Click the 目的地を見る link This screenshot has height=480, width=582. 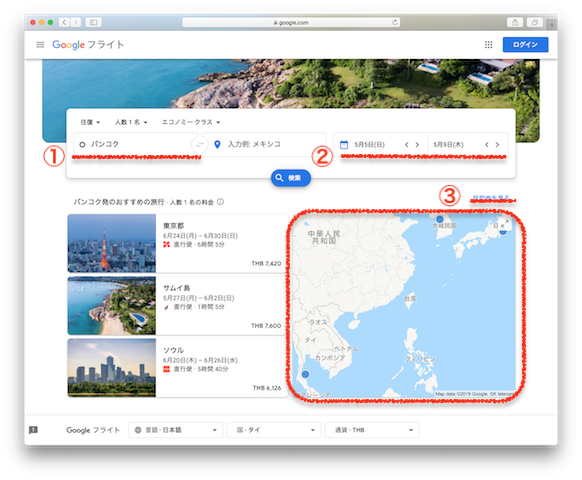pyautogui.click(x=491, y=197)
